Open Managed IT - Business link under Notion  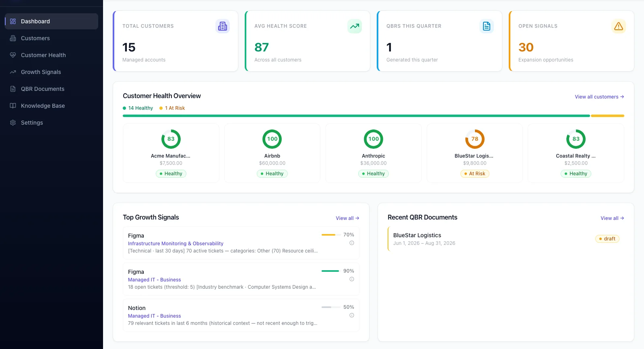155,316
